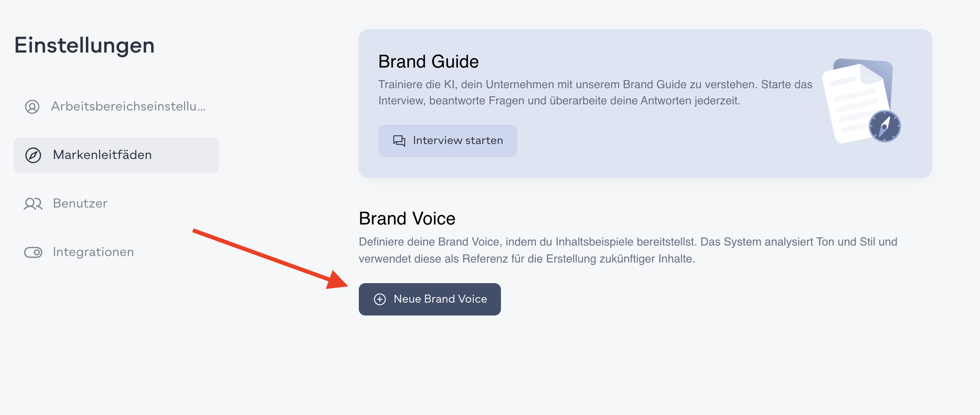Click the Einstellungen page heading

pos(84,45)
